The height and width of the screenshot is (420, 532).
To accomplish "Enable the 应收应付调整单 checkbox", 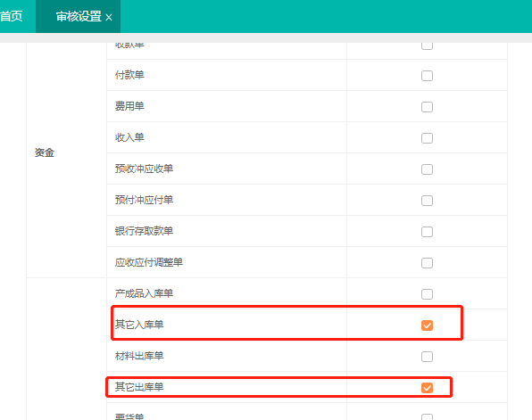I will tap(427, 263).
